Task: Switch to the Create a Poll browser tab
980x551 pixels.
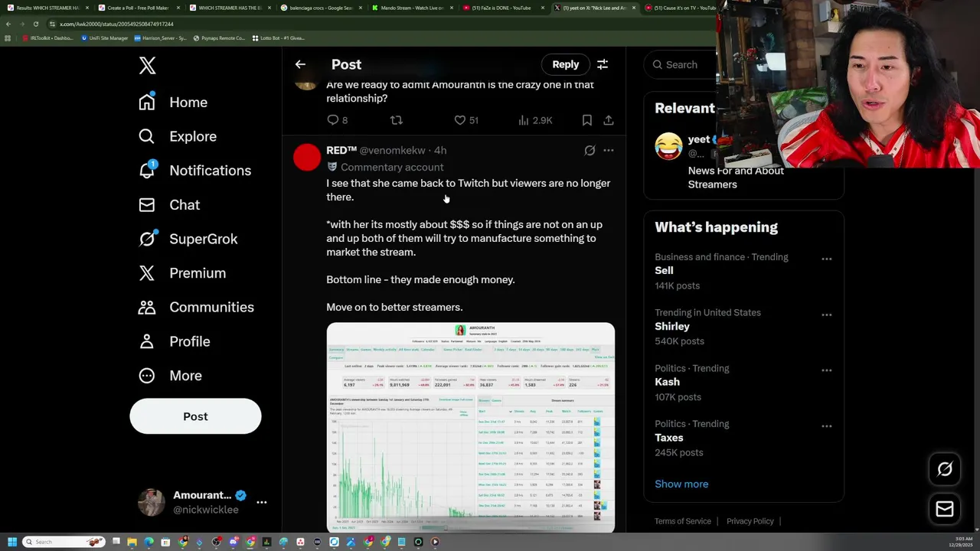Action: pos(138,8)
